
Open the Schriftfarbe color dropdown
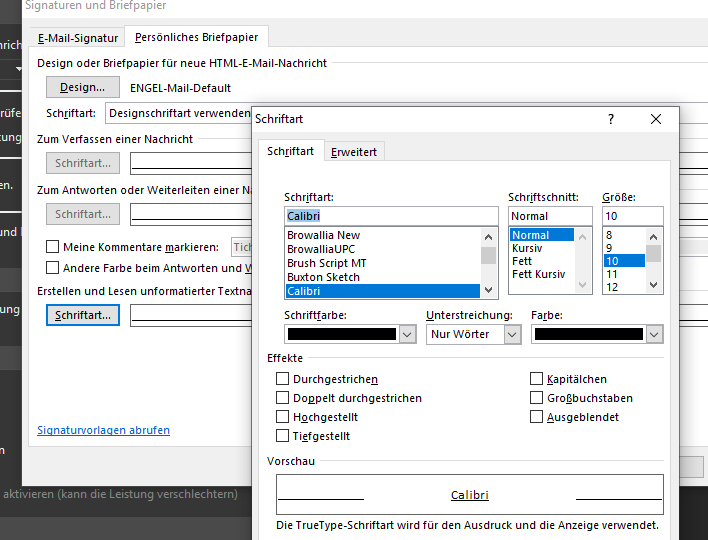407,335
